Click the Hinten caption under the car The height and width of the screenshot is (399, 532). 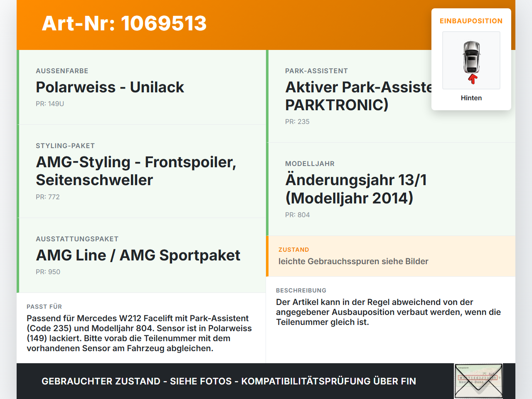click(x=471, y=98)
